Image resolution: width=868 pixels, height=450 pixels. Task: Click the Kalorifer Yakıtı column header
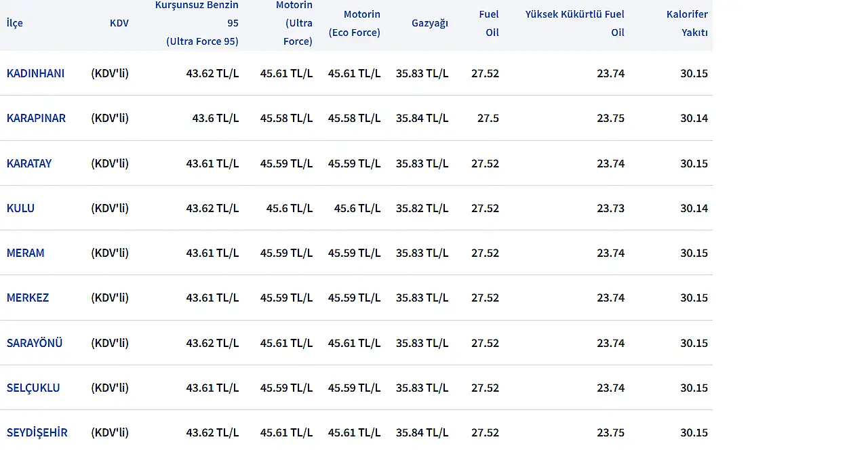click(x=687, y=23)
